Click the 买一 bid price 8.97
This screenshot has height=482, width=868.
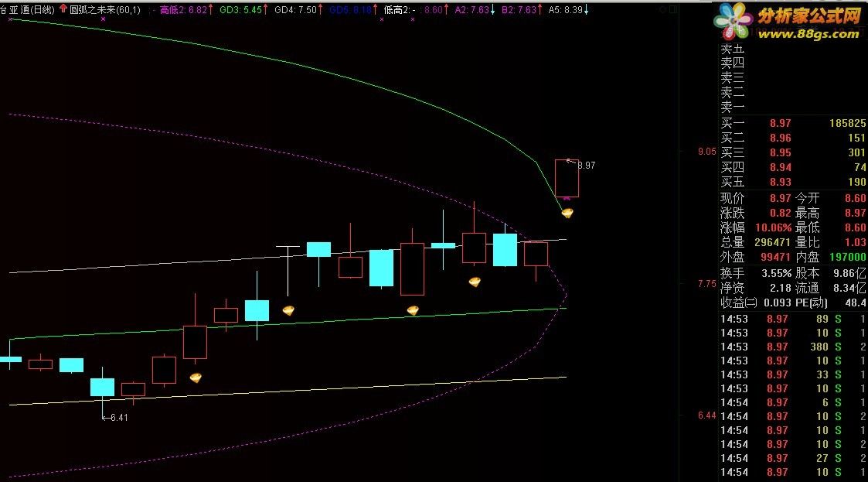(780, 123)
